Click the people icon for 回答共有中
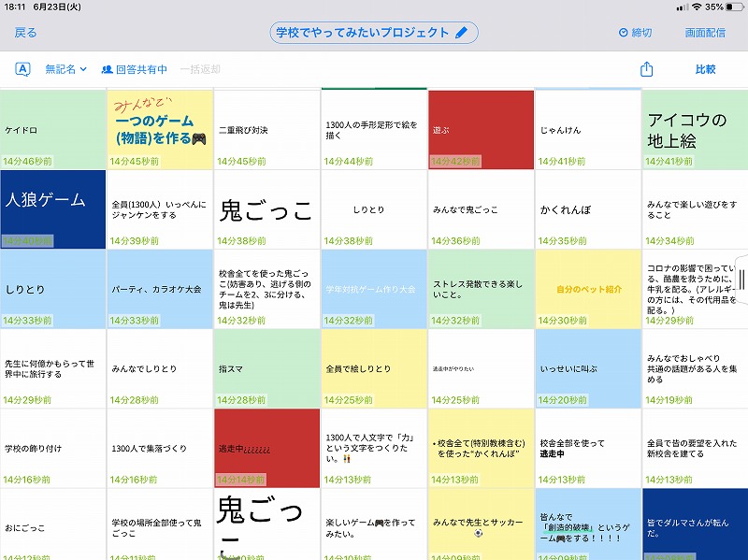Image resolution: width=748 pixels, height=560 pixels. pyautogui.click(x=107, y=69)
